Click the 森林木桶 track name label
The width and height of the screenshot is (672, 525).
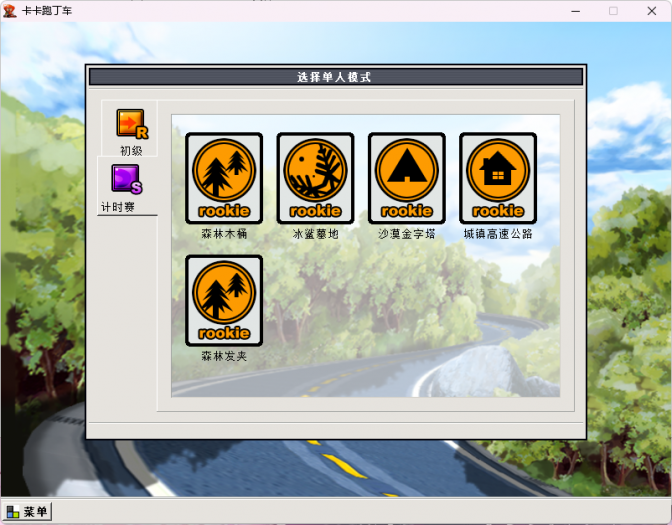pyautogui.click(x=223, y=234)
